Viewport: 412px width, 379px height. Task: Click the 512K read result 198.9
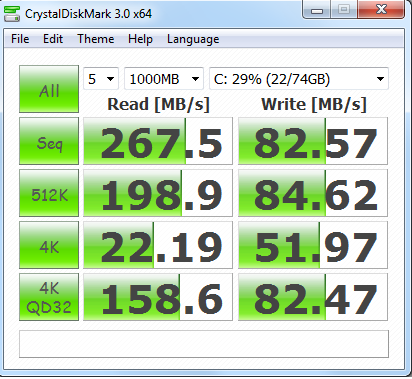pos(158,193)
